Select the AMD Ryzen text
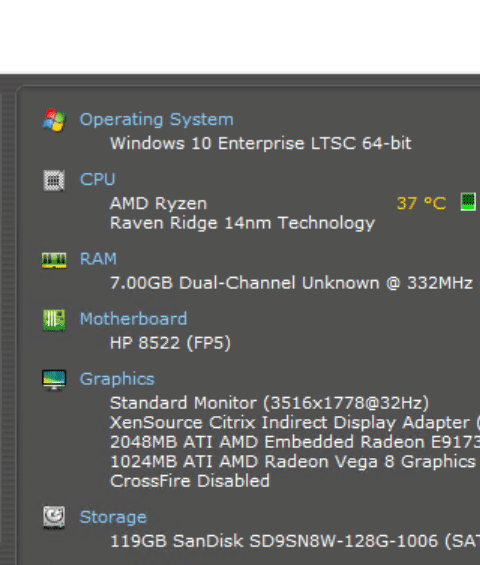The image size is (480, 565). (159, 204)
